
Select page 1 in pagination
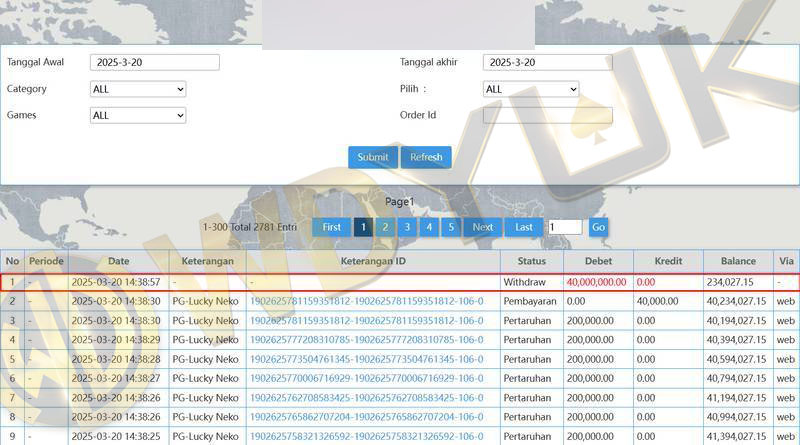[x=363, y=227]
